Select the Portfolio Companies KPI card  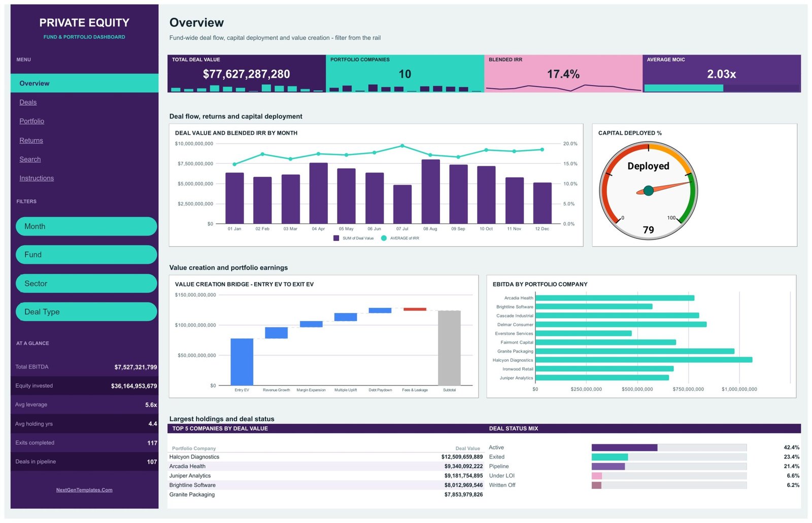(405, 74)
